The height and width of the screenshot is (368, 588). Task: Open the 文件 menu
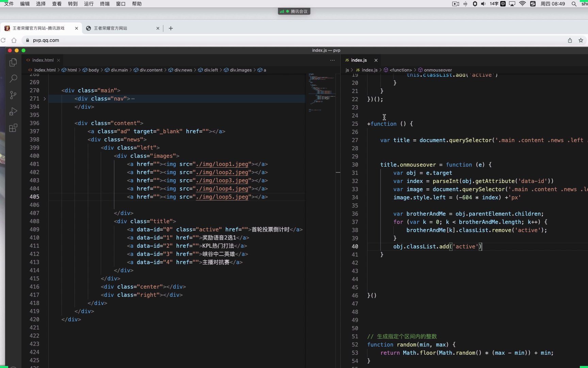[x=9, y=4]
